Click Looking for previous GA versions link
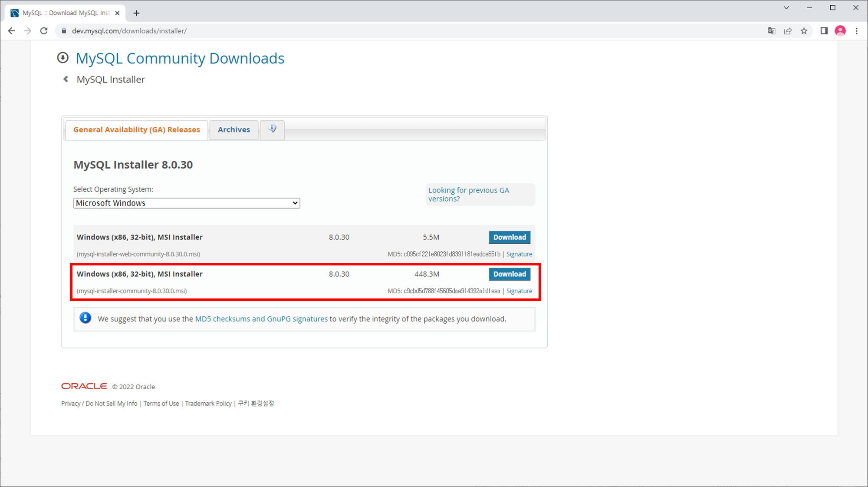 (468, 194)
